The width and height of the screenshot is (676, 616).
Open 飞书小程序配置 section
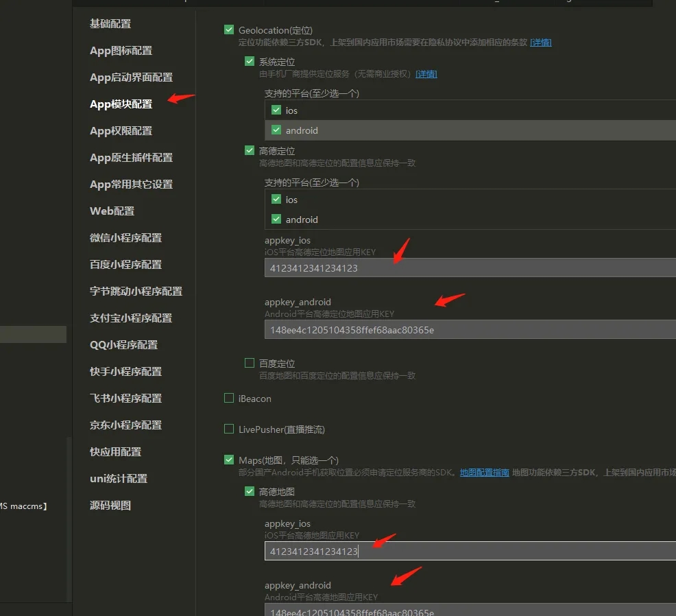tap(126, 398)
